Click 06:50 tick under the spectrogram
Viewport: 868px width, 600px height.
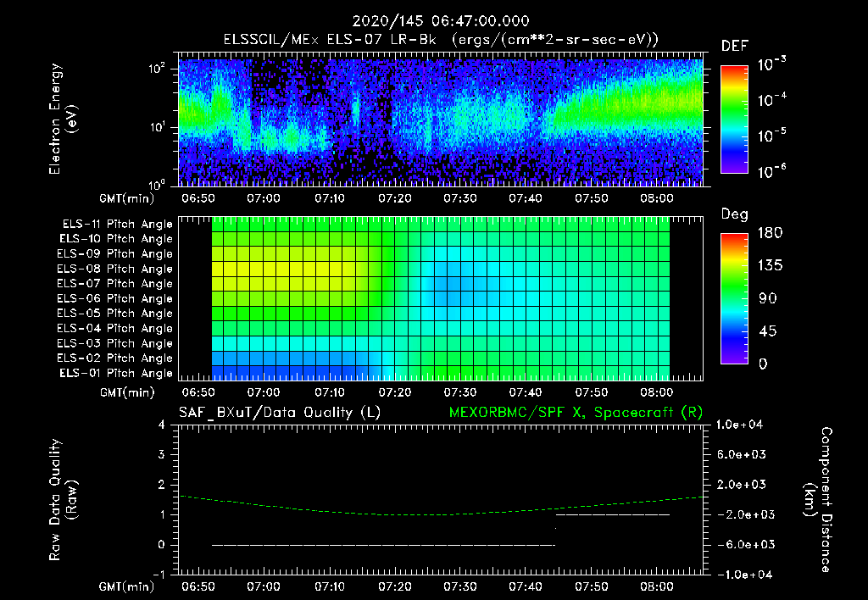pyautogui.click(x=198, y=198)
